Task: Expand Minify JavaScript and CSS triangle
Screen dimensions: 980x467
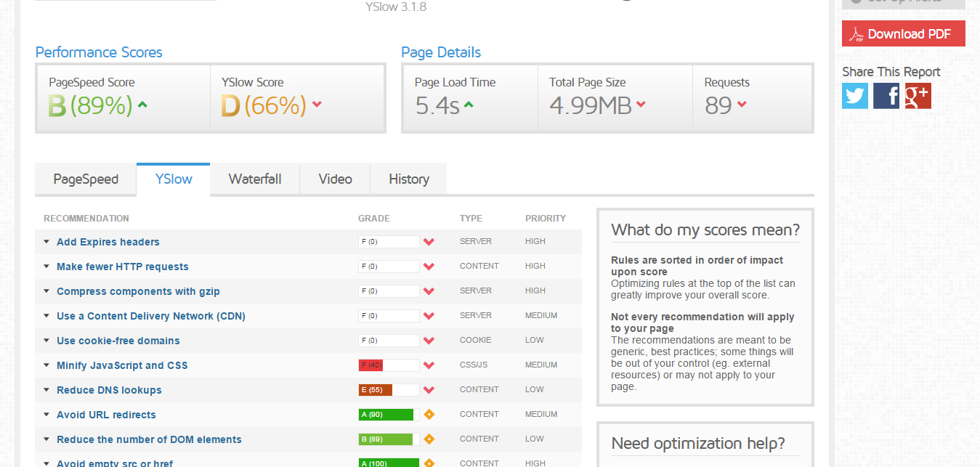Action: point(46,365)
